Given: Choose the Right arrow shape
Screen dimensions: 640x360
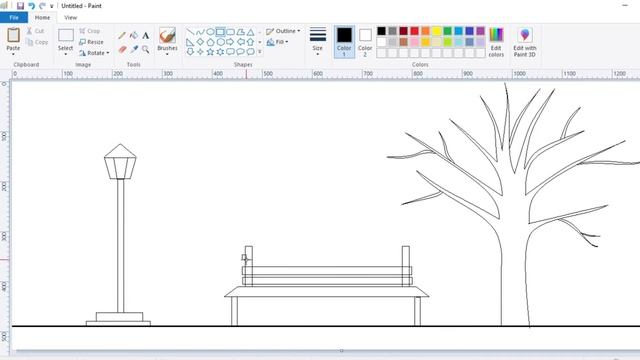Looking at the screenshot, I should pyautogui.click(x=230, y=42).
